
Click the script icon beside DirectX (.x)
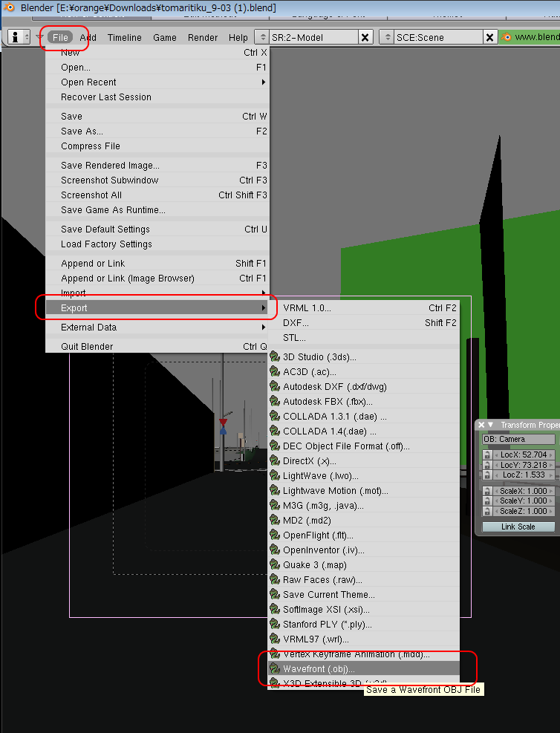[275, 461]
